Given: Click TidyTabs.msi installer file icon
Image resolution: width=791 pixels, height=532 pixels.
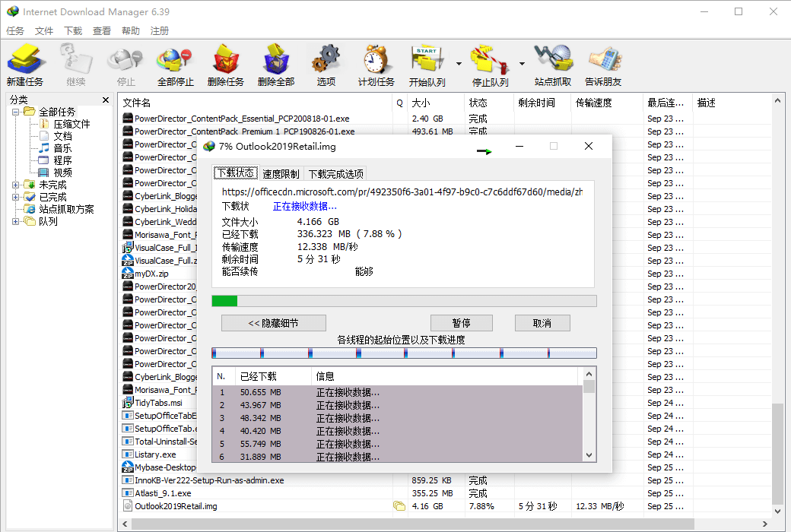Looking at the screenshot, I should [128, 402].
